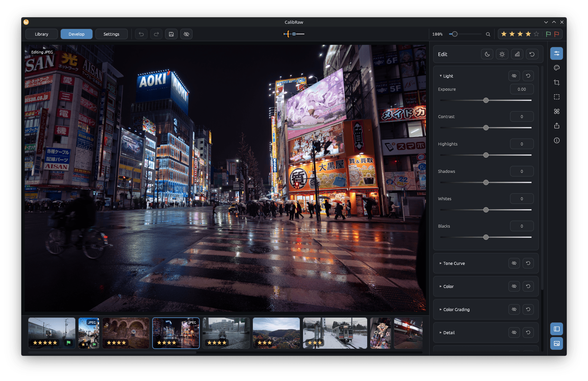
Task: Click the green pick flag
Action: click(x=548, y=34)
